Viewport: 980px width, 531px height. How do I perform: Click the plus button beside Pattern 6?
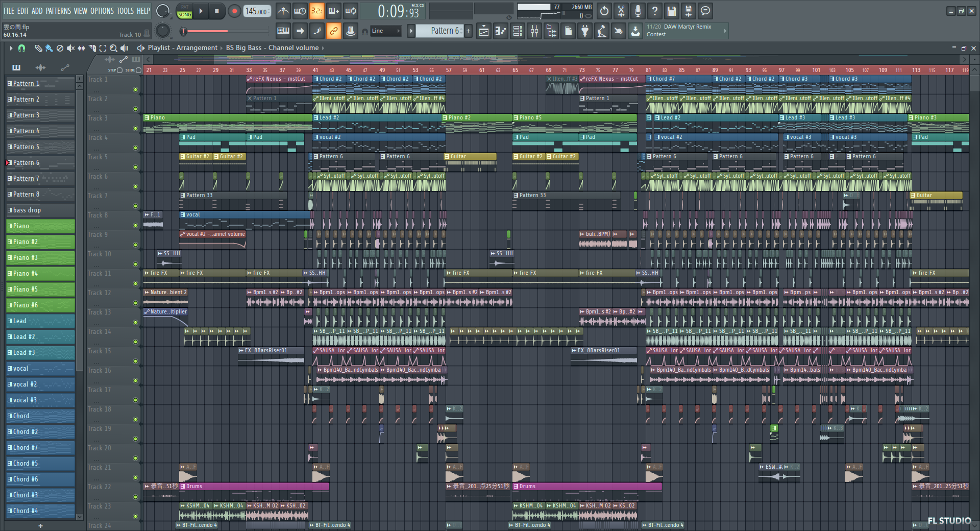(468, 31)
